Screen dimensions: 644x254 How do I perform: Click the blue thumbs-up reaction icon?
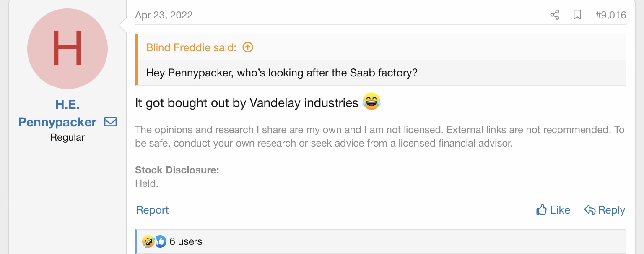[x=160, y=241]
